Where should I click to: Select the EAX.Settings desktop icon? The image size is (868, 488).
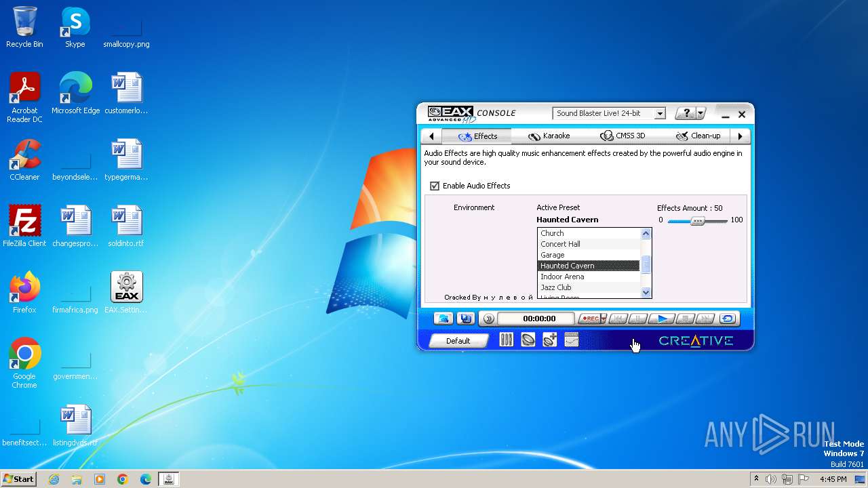(126, 293)
